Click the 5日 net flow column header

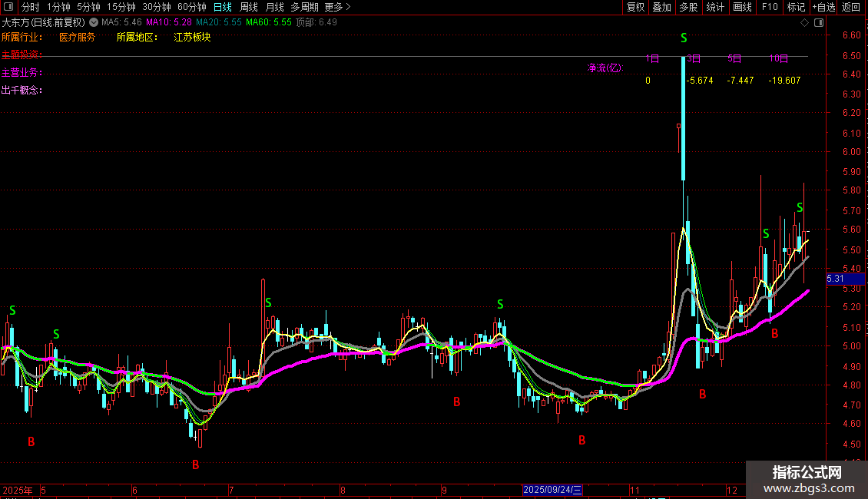tap(734, 58)
